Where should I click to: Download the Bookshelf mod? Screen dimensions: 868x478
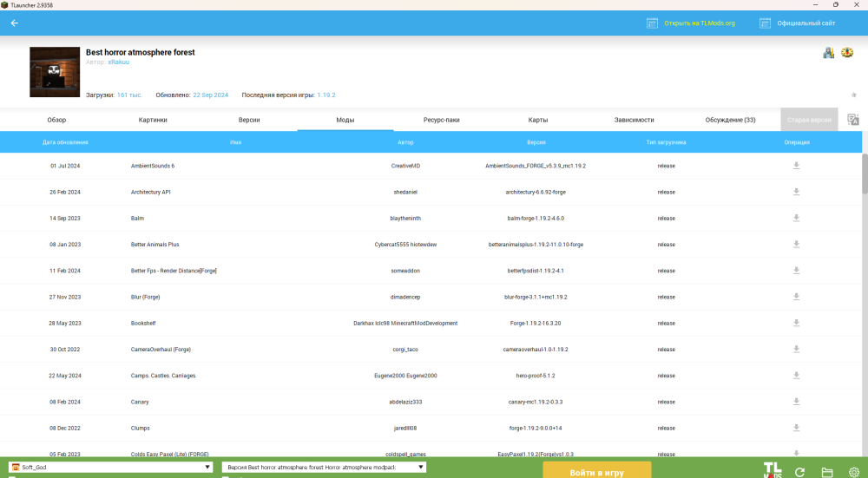pyautogui.click(x=796, y=323)
